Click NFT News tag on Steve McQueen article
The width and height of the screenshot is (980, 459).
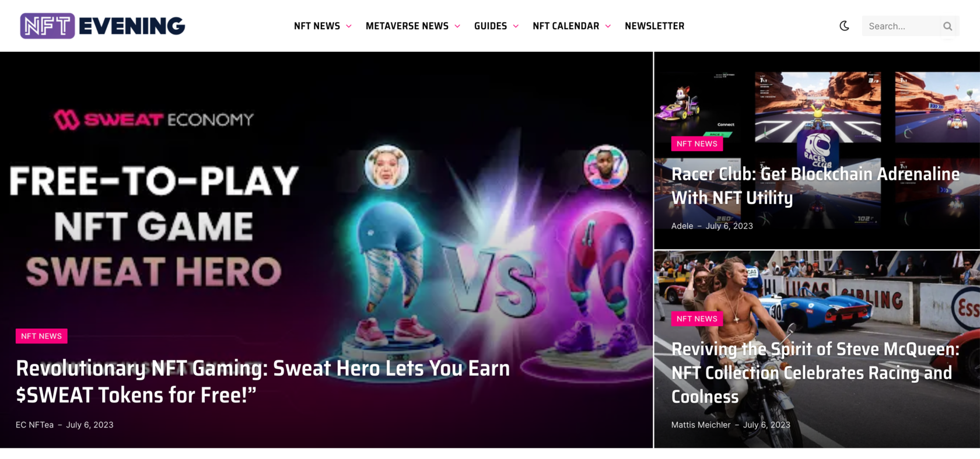697,318
